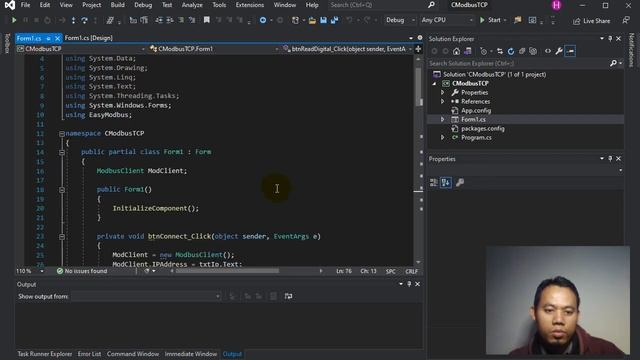Click the Step Over debug icon
640x360 pixels.
84,20
